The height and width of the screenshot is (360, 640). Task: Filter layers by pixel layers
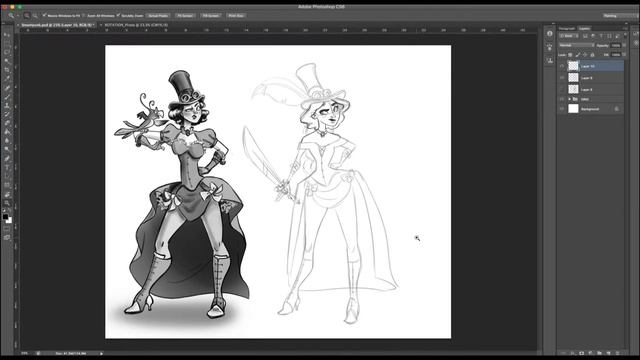[585, 36]
